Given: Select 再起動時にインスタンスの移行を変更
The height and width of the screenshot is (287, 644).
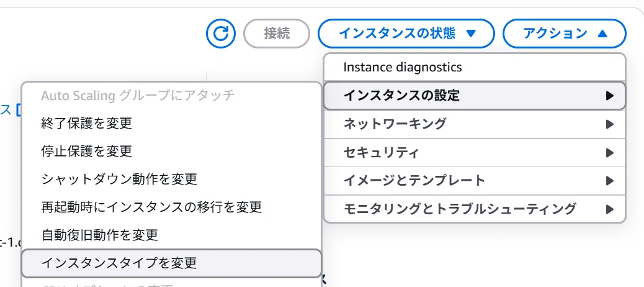Looking at the screenshot, I should coord(171,207).
